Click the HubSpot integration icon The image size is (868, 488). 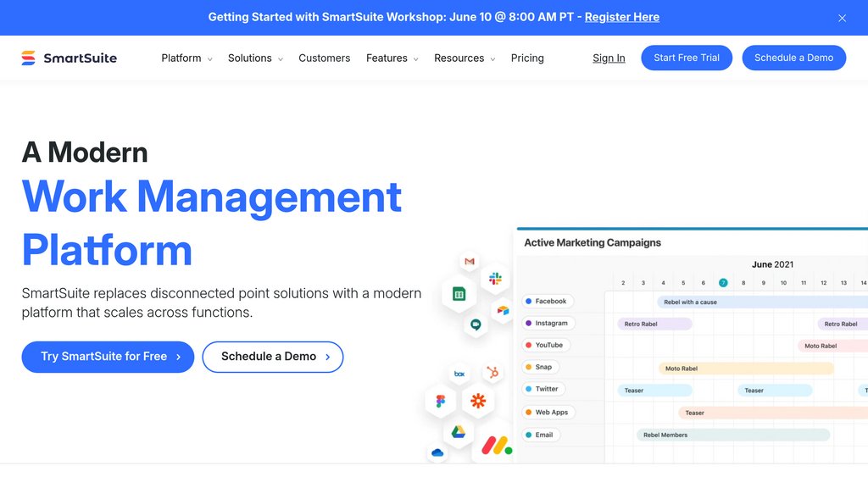pyautogui.click(x=492, y=373)
